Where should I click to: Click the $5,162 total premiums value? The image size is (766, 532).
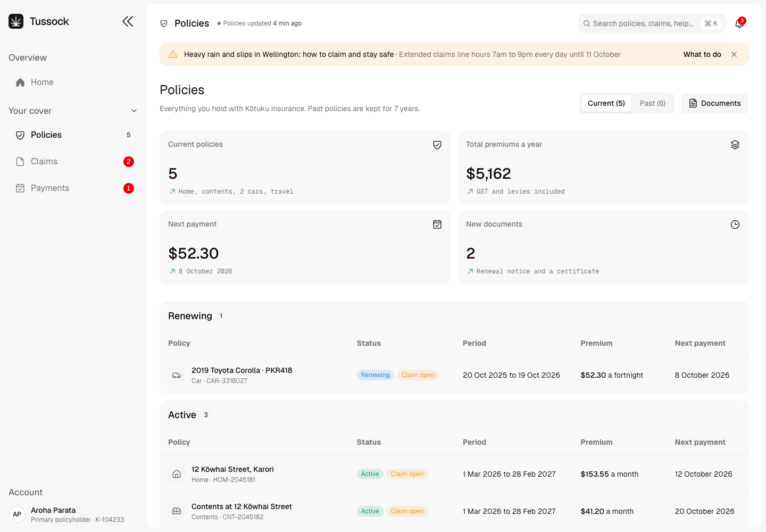pyautogui.click(x=488, y=173)
